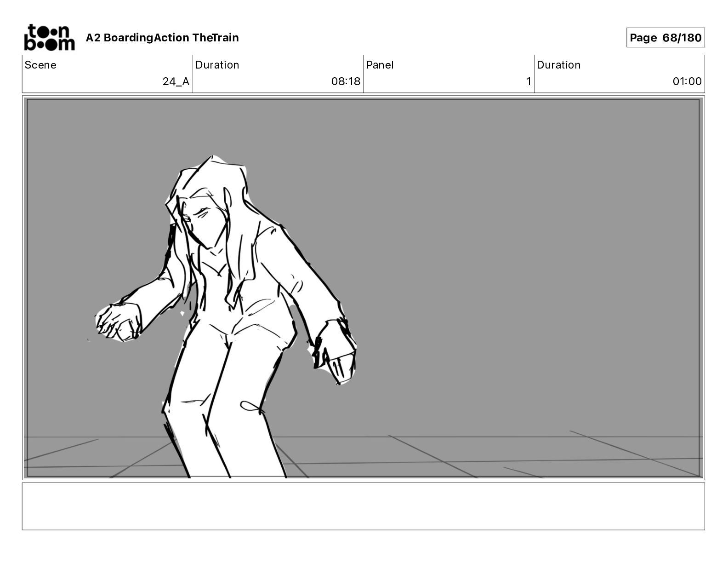The image size is (728, 563).
Task: Click the Toon Boom logo
Action: point(49,37)
